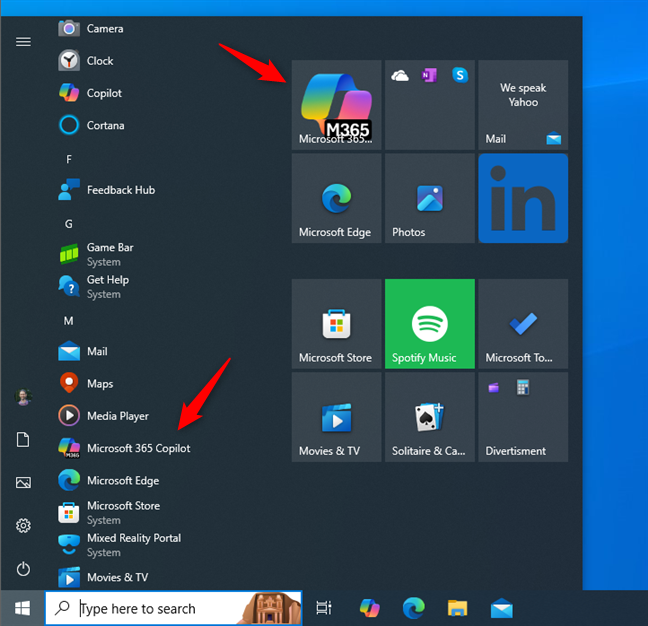This screenshot has height=626, width=648.
Task: Open the OneNote icon in folder tile
Action: point(429,76)
